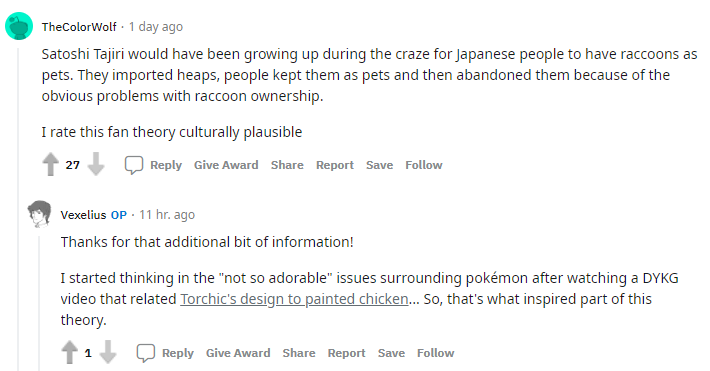This screenshot has height=371, width=710.
Task: Give Award to Vexelius's reply
Action: click(x=238, y=353)
